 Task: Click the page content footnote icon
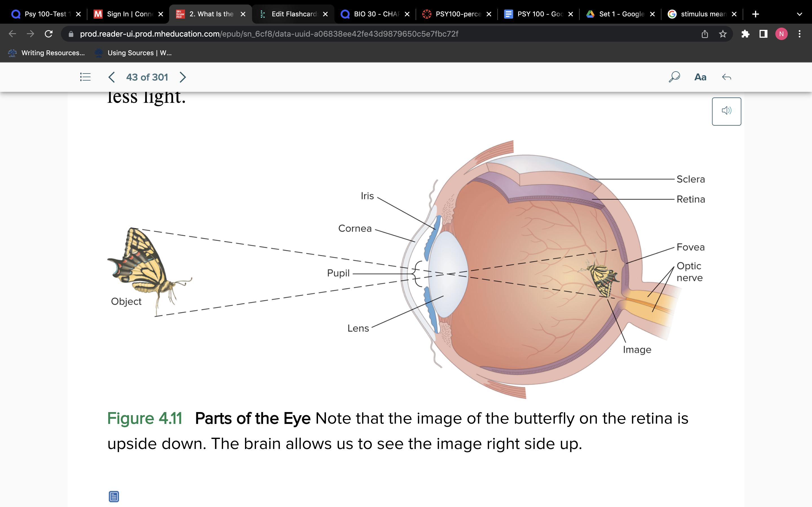click(114, 496)
